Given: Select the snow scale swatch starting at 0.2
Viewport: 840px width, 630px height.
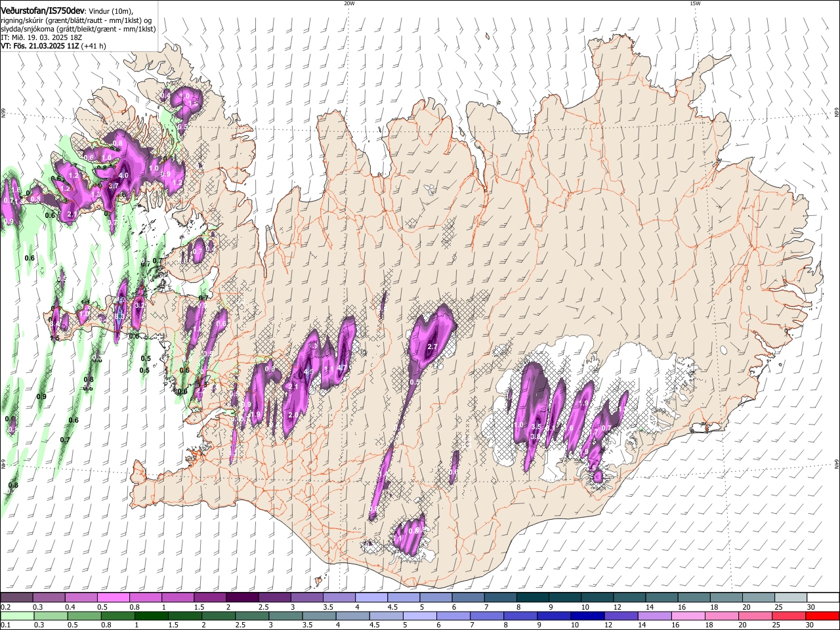Looking at the screenshot, I should pos(17,598).
